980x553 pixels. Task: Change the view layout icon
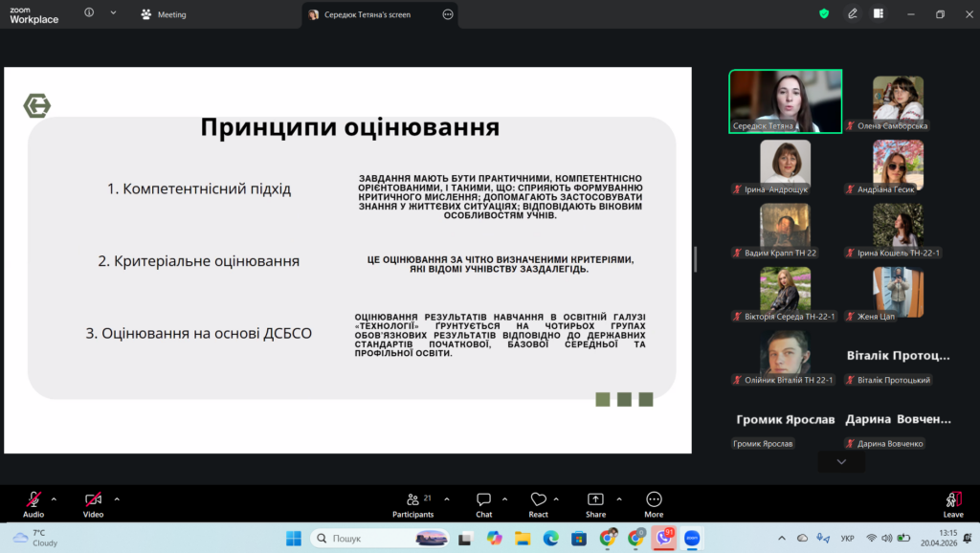tap(878, 14)
